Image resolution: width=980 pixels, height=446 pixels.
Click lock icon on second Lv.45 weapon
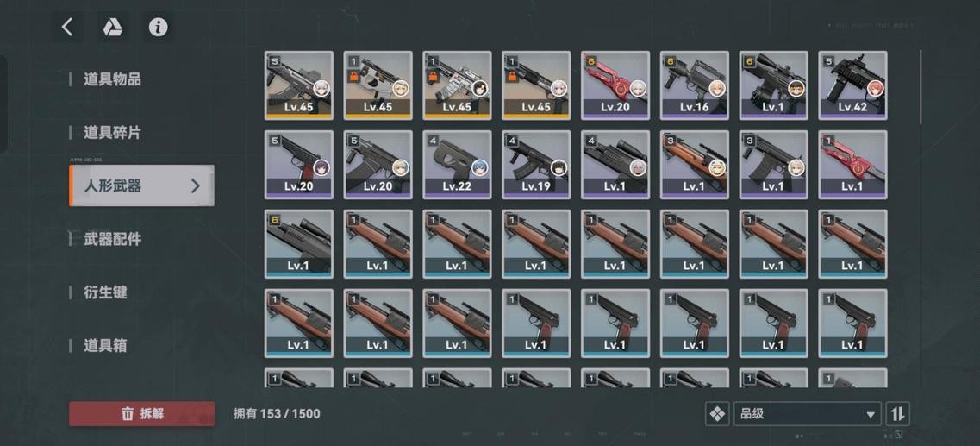click(353, 77)
